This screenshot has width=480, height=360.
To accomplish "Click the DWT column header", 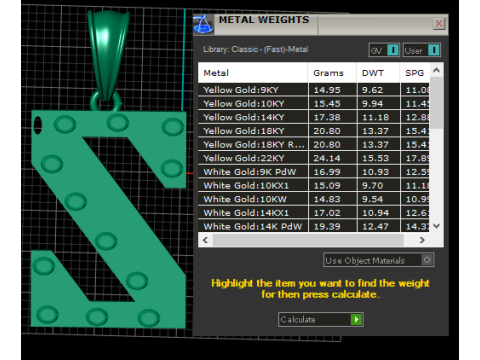I will click(378, 73).
